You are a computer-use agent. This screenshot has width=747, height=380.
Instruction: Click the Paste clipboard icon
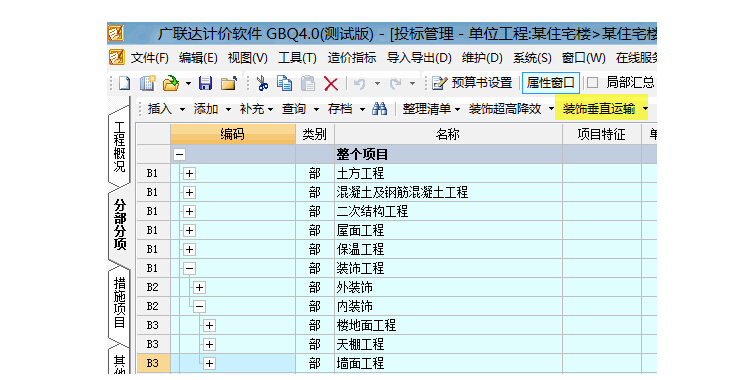pyautogui.click(x=308, y=83)
